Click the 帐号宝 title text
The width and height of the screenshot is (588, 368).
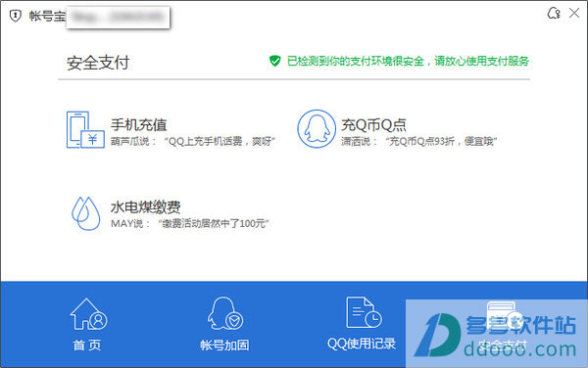[x=47, y=16]
